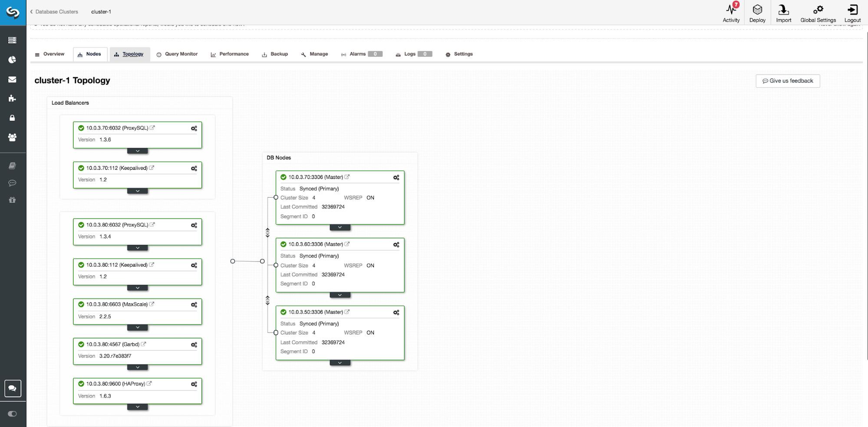
Task: Expand details of 10.0.3.80:9600 HAProxy card
Action: [x=138, y=407]
